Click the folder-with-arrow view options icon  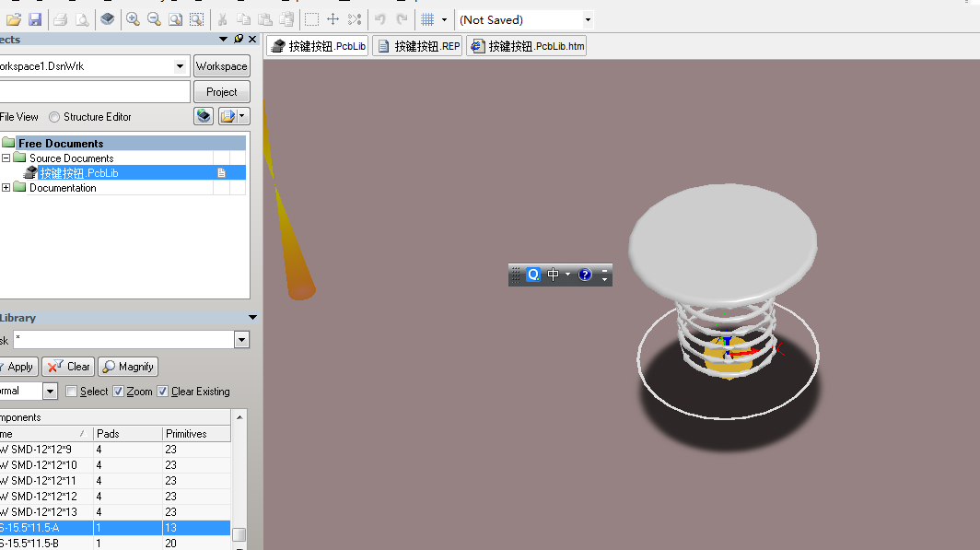click(x=227, y=116)
